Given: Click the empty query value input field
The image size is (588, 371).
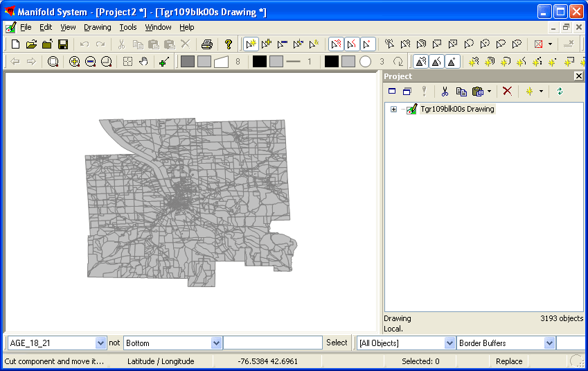Looking at the screenshot, I should point(273,343).
